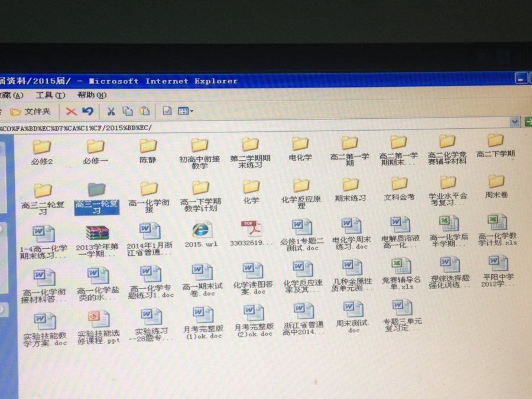Select the 高一化学衔接 folder
The width and height of the screenshot is (532, 399).
[x=149, y=197]
